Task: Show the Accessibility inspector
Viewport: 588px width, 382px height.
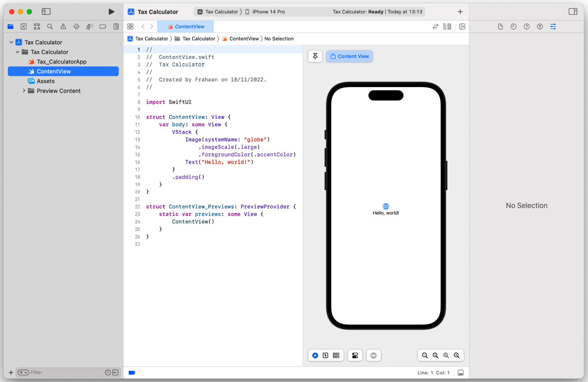Action: pyautogui.click(x=540, y=26)
